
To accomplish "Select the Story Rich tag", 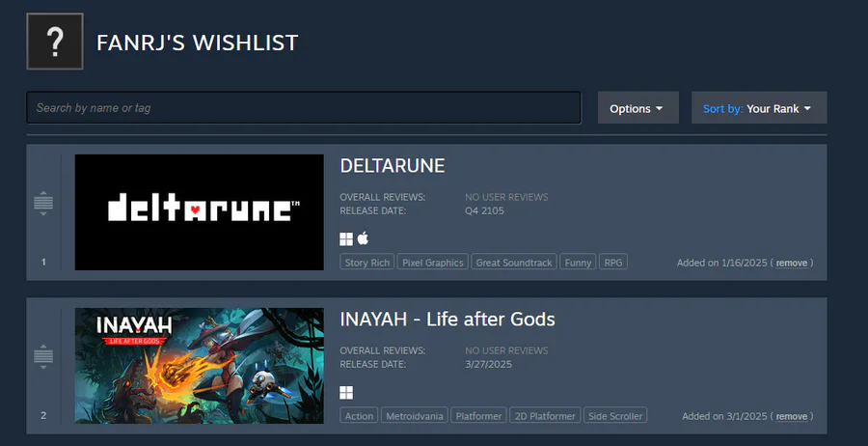I will pyautogui.click(x=367, y=262).
